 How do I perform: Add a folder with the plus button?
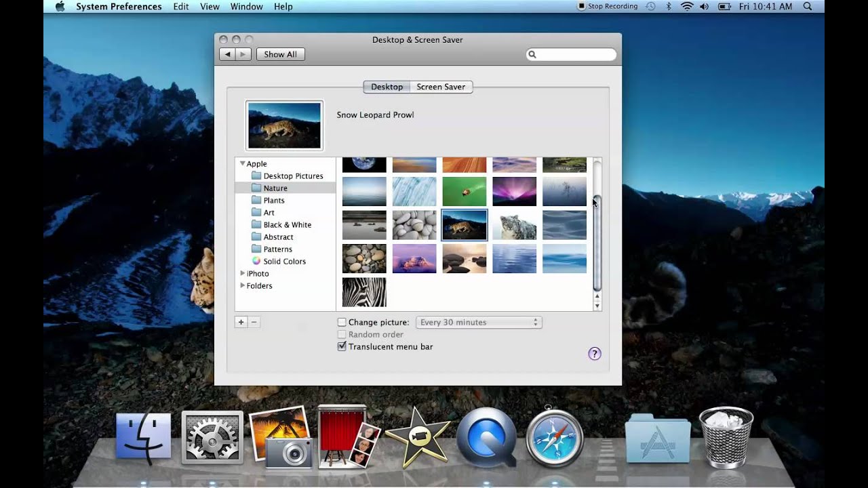241,323
